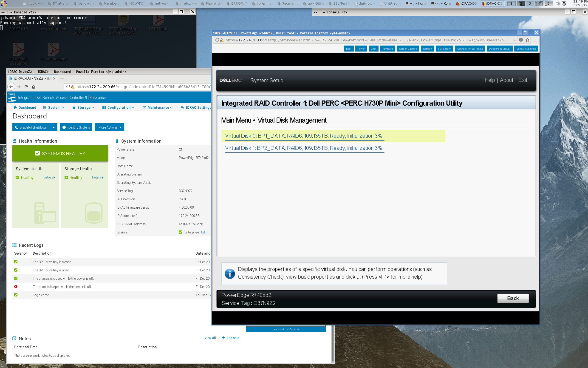Click the Health Information section icon
The image size is (588, 368).
14,141
